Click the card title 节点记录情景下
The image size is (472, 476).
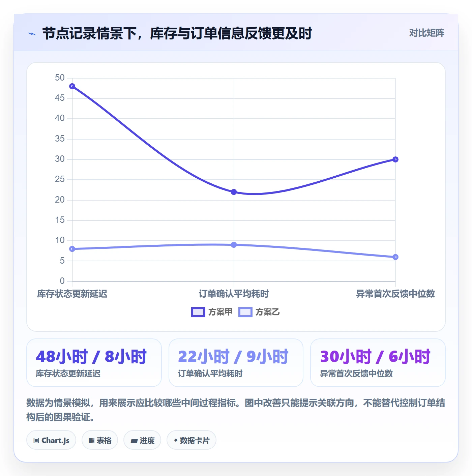pyautogui.click(x=177, y=33)
